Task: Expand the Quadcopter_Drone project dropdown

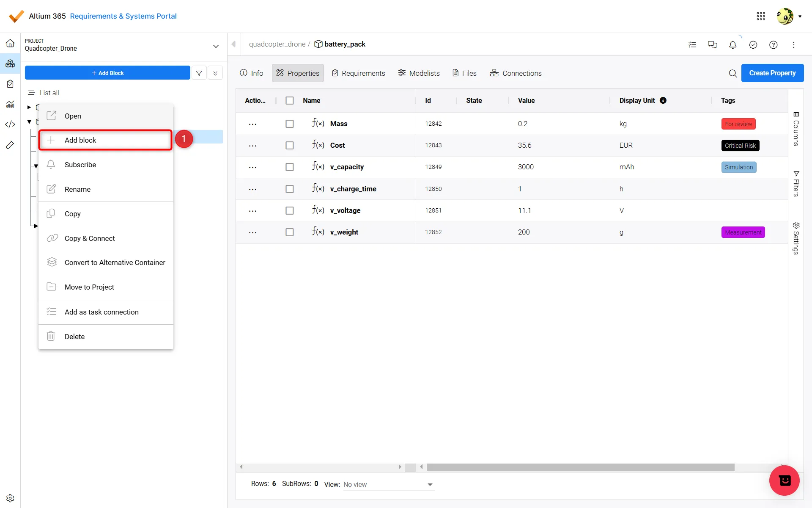Action: (x=216, y=46)
